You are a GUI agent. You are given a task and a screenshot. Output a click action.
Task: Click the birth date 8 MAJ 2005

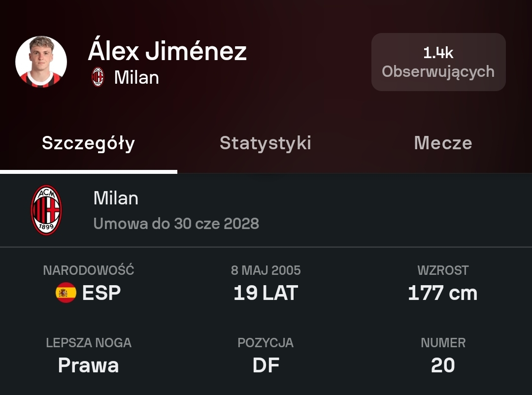(x=266, y=270)
